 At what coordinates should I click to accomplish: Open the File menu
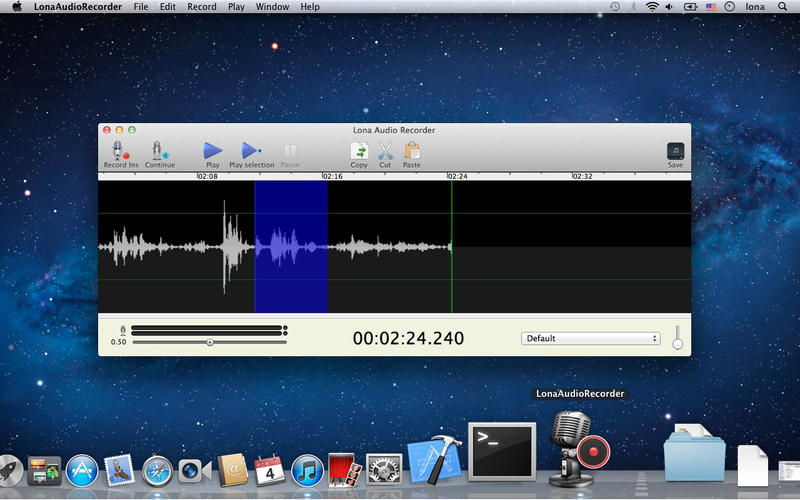(x=141, y=7)
